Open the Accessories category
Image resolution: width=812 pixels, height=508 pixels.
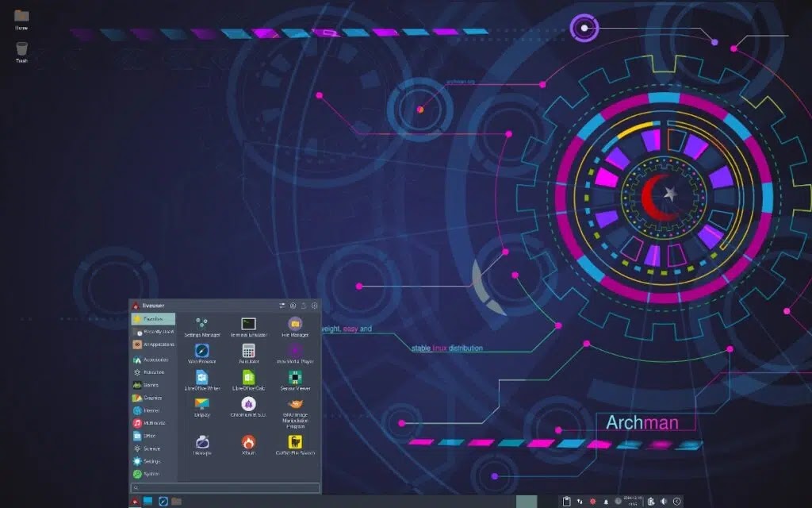[153, 360]
